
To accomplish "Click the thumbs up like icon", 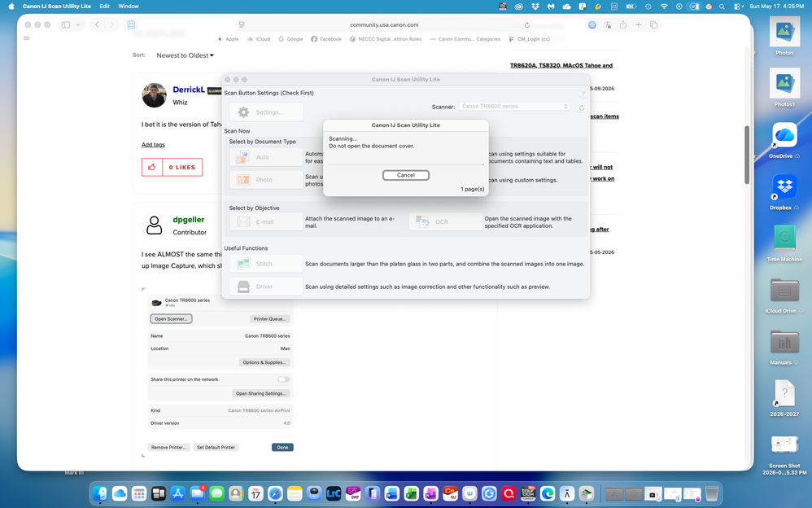I will (151, 167).
